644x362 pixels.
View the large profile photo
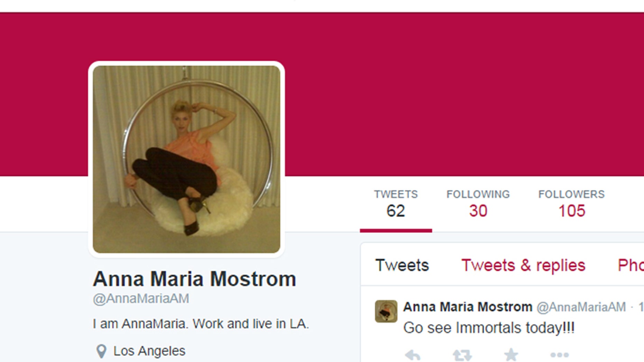pos(186,159)
